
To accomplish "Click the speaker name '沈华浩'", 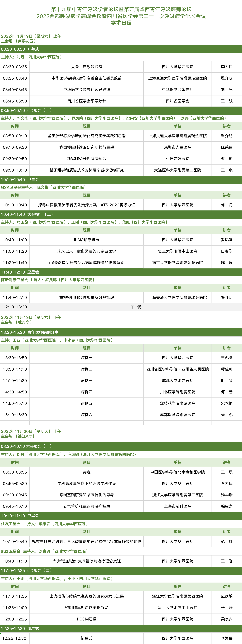I will (x=227, y=495).
